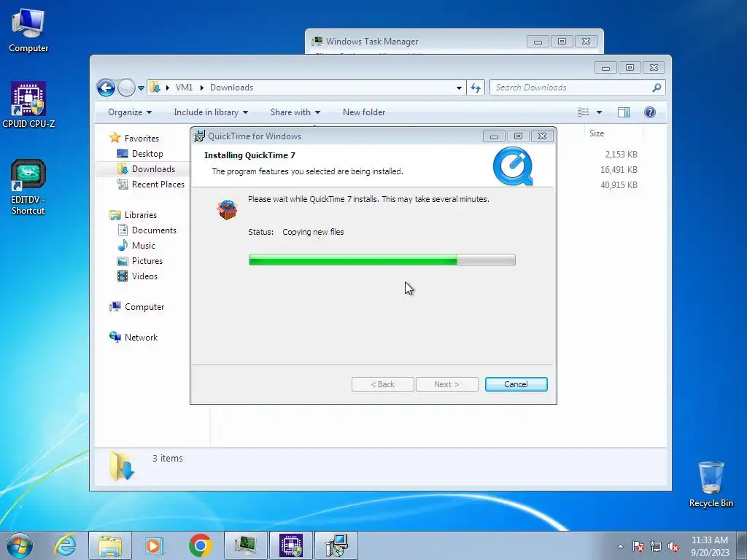Launch Google Chrome from the taskbar
This screenshot has height=560, width=747.
(200, 545)
